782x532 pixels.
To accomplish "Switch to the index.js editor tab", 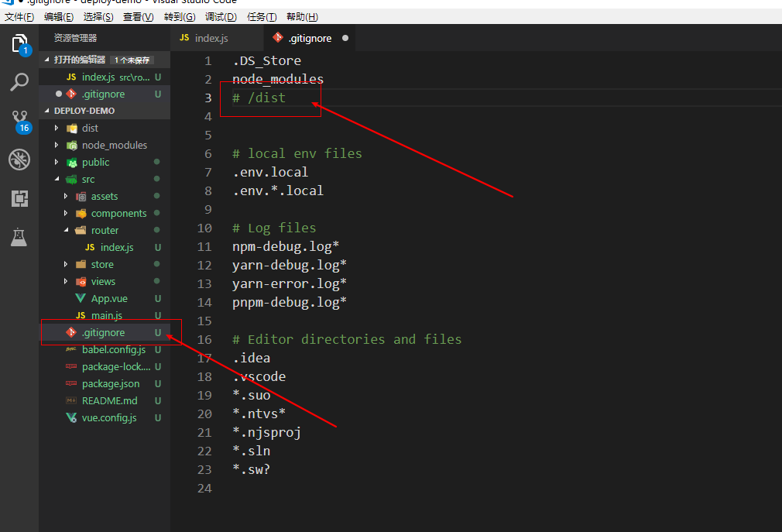I will coord(217,38).
